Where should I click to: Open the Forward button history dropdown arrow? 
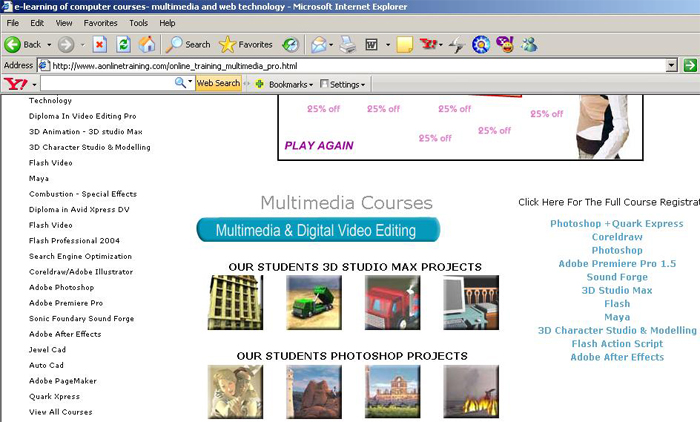[x=82, y=45]
